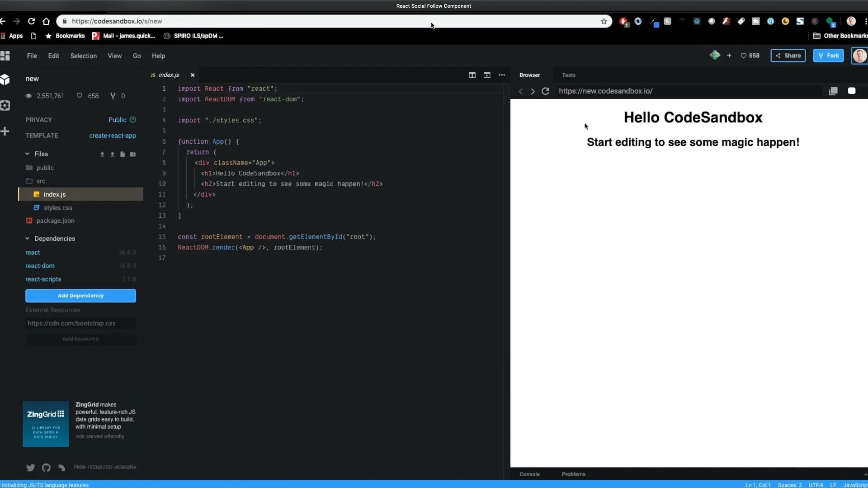Open styles.css in the file tree
Viewport: 868px width, 488px height.
[x=58, y=208]
